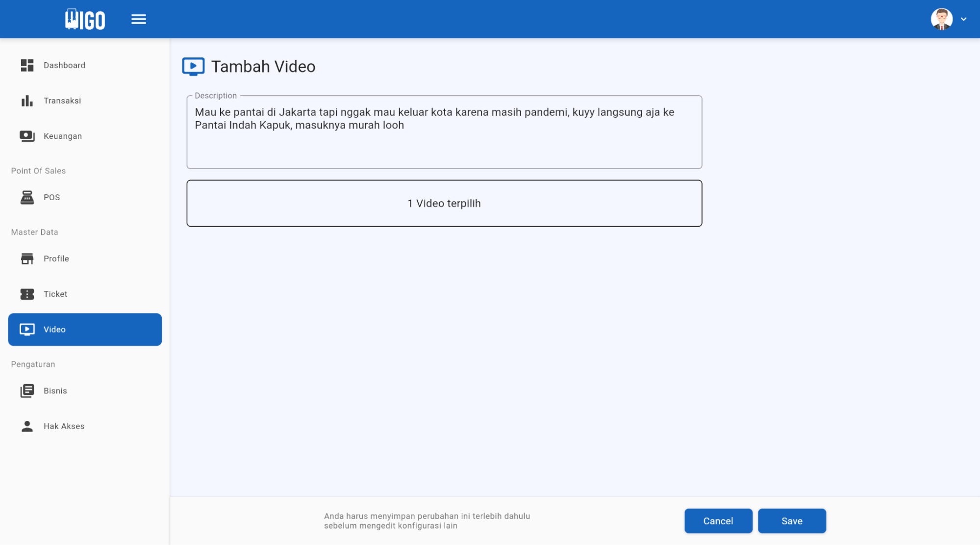Toggle the sidebar with the hamburger menu
Viewport: 980px width, 545px height.
coord(138,19)
